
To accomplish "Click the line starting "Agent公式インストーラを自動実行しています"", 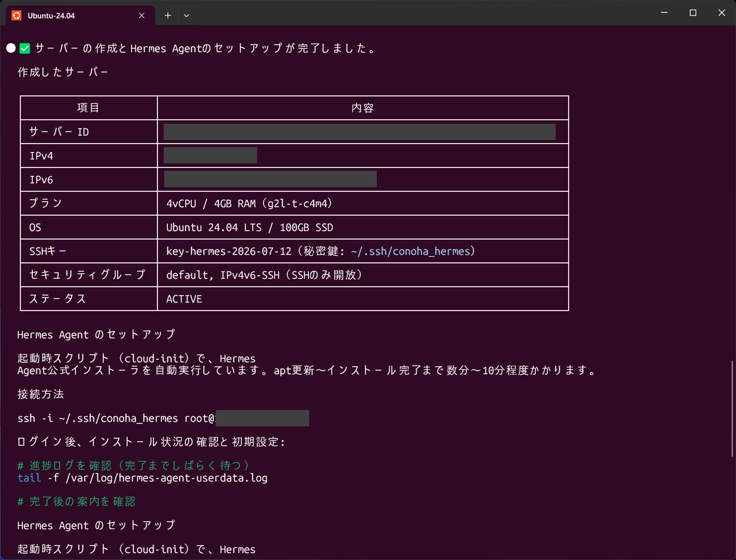I will 307,370.
